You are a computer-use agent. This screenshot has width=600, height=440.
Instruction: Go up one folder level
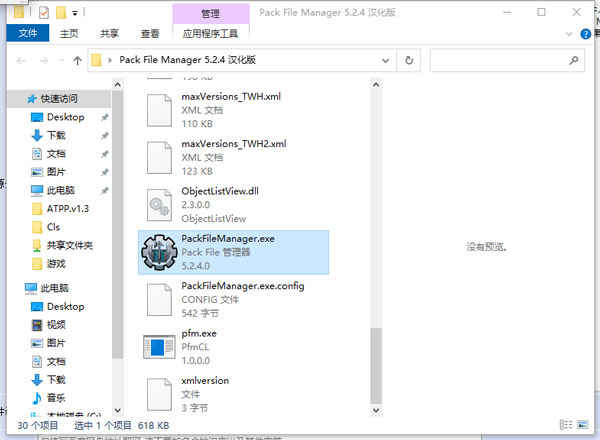[x=77, y=60]
